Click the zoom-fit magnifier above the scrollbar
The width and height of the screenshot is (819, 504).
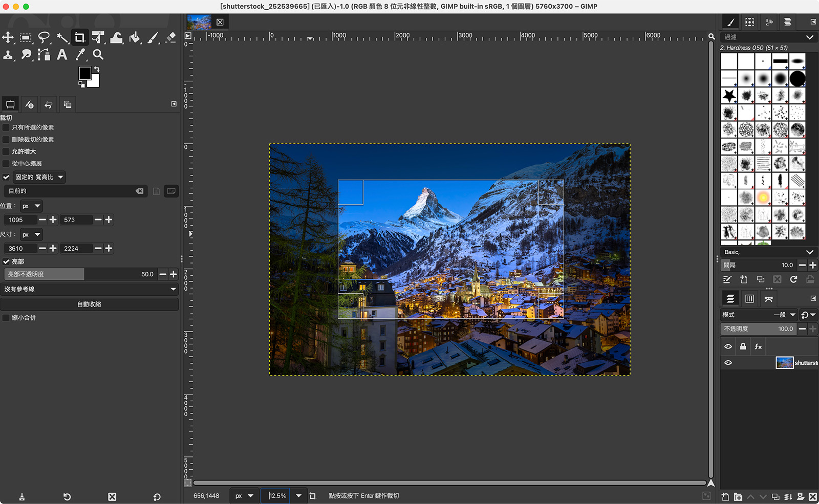712,36
